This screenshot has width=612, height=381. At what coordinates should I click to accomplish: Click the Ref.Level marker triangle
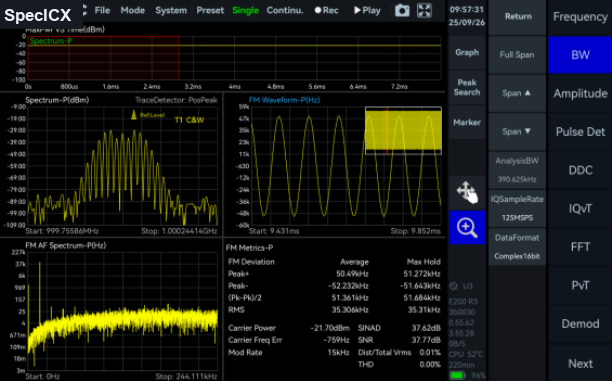pyautogui.click(x=134, y=114)
